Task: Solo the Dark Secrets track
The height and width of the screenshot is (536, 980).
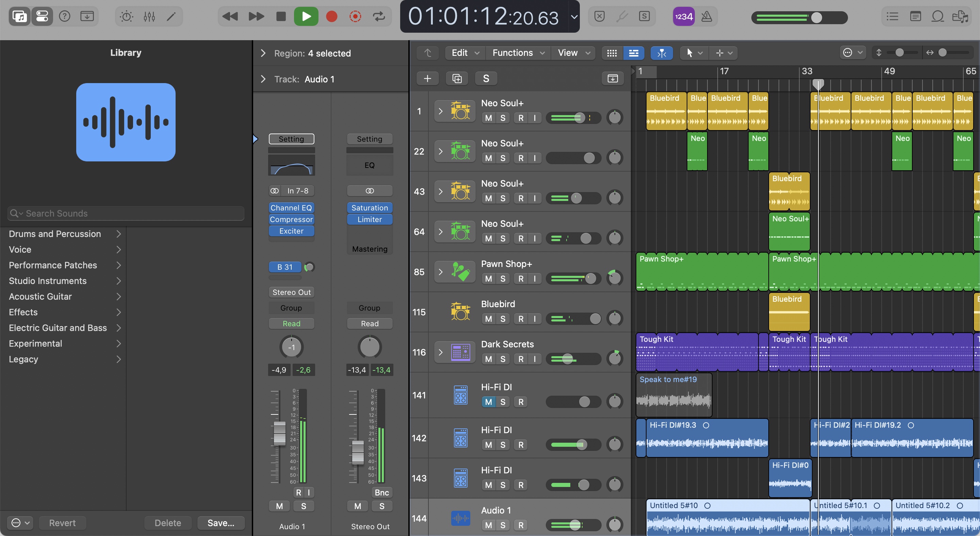Action: (503, 359)
